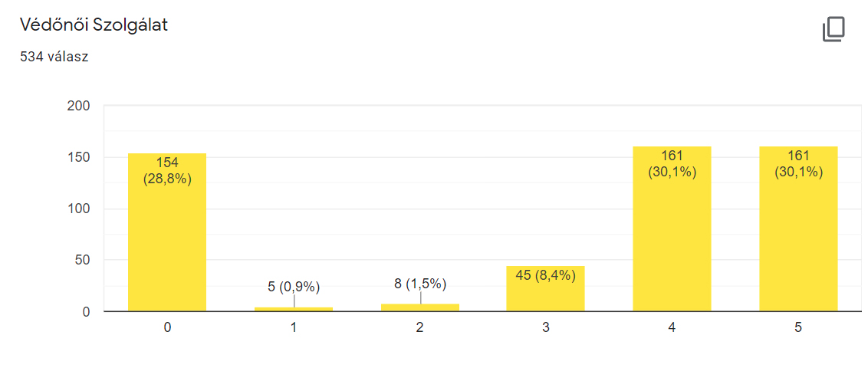Click x-axis label 3
Image resolution: width=868 pixels, height=391 pixels.
pos(546,328)
